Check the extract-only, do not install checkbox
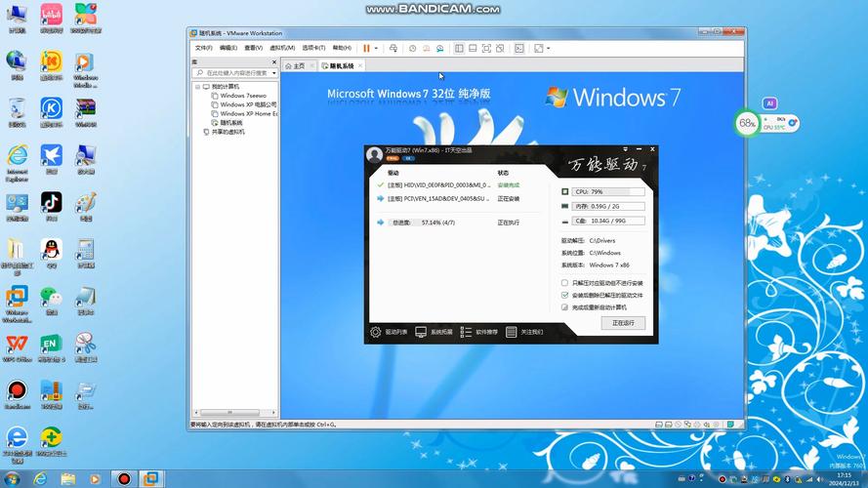Image resolution: width=868 pixels, height=488 pixels. click(x=564, y=283)
